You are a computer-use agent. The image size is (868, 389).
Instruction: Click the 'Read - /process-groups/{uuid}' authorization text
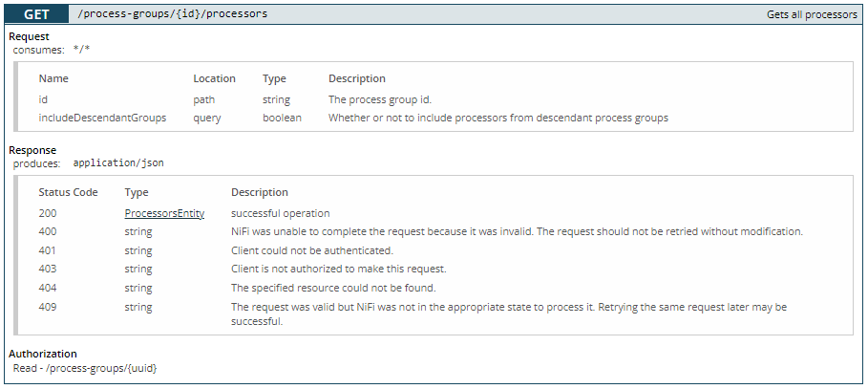pos(85,368)
